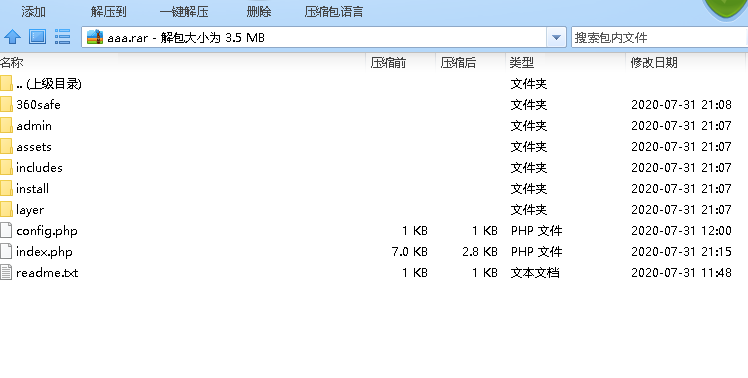748x378 pixels.
Task: Run 一键解压 one-click extract
Action: point(184,11)
